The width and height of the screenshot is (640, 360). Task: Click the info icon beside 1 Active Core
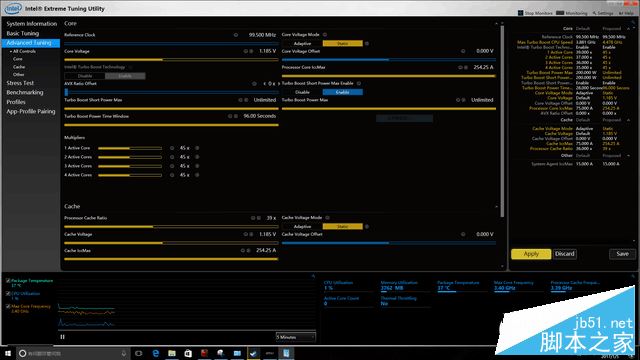pyautogui.click(x=172, y=148)
